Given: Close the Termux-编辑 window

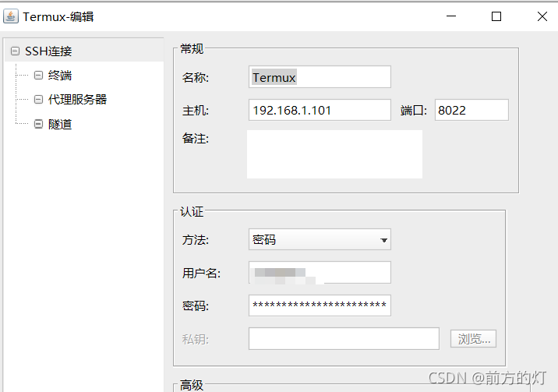Looking at the screenshot, I should pos(542,16).
